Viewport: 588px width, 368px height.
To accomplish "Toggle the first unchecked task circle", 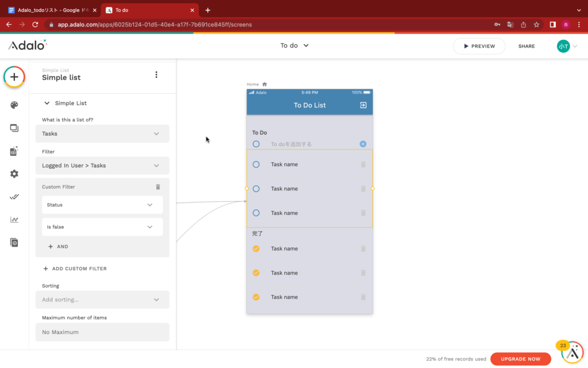I will 256,164.
